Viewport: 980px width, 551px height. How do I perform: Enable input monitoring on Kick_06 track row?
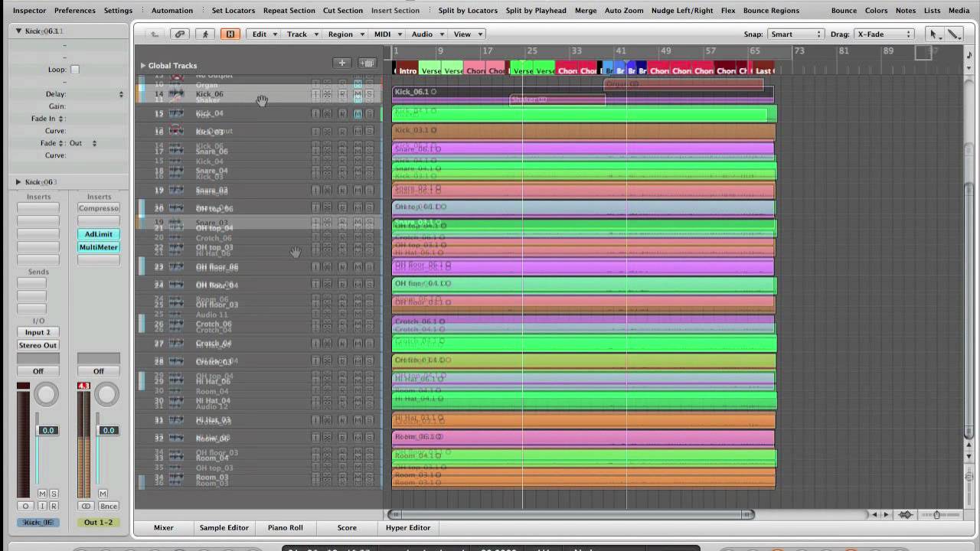click(x=315, y=94)
